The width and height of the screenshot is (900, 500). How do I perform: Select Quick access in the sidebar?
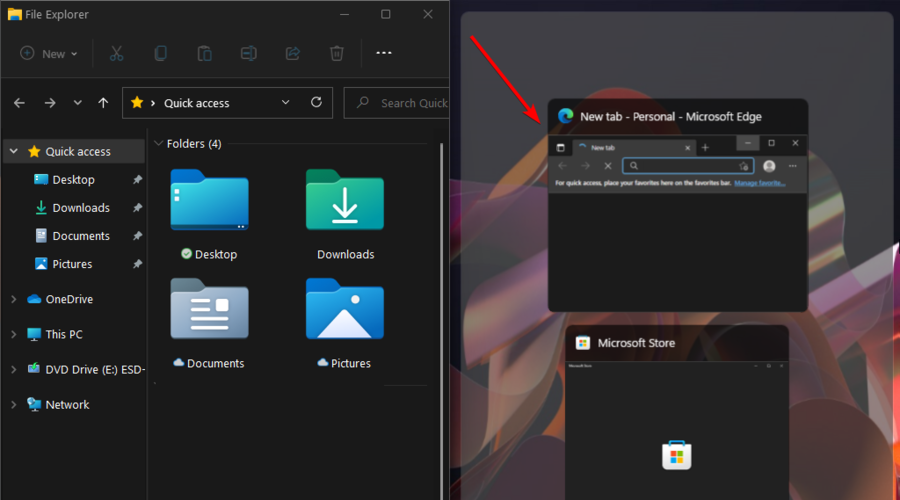click(78, 152)
